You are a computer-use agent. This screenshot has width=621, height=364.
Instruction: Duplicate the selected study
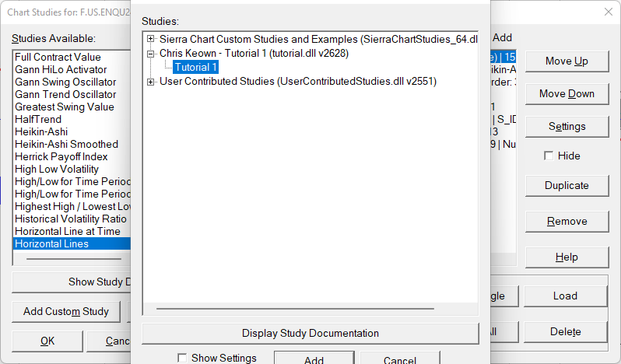click(566, 186)
